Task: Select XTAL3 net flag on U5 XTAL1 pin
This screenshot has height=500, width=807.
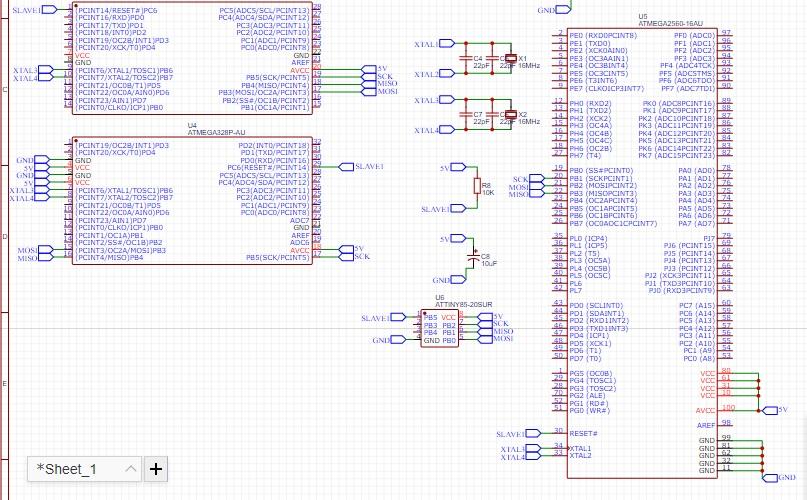Action: pyautogui.click(x=533, y=449)
